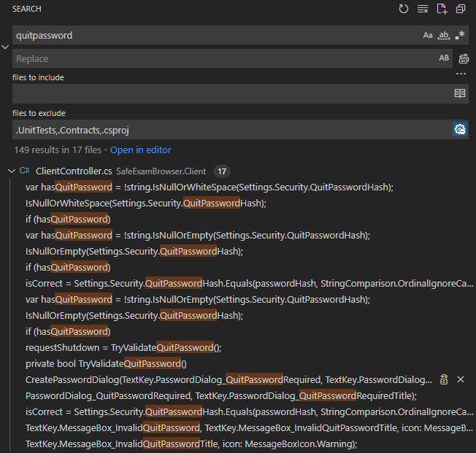The width and height of the screenshot is (476, 453).
Task: Toggle Use Regular Expression option
Action: pyautogui.click(x=460, y=35)
